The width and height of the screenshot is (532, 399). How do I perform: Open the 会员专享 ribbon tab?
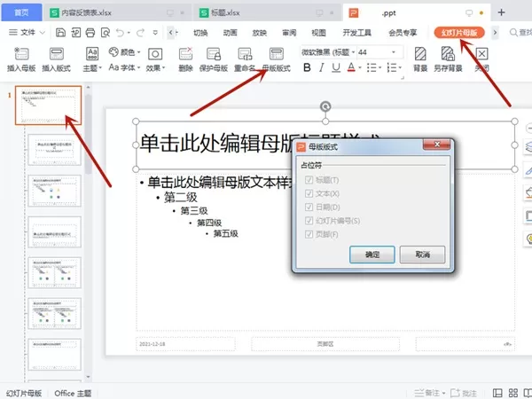403,33
